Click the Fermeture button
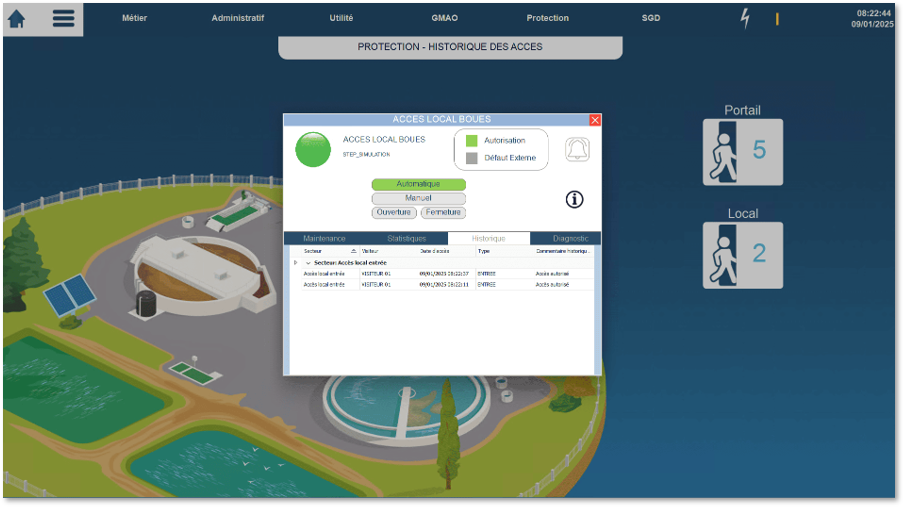Viewport: 904px width, 507px height. pos(443,212)
